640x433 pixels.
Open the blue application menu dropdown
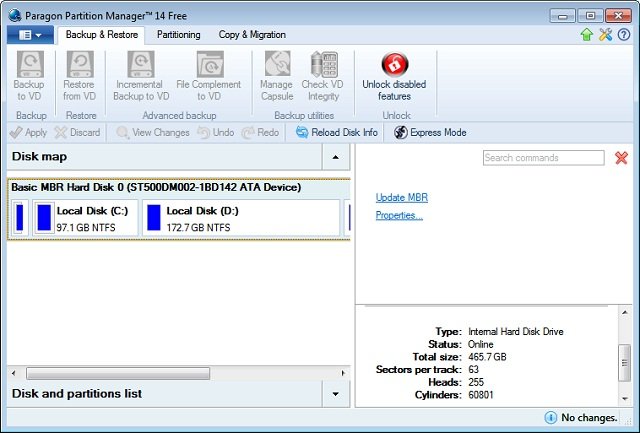(30, 35)
